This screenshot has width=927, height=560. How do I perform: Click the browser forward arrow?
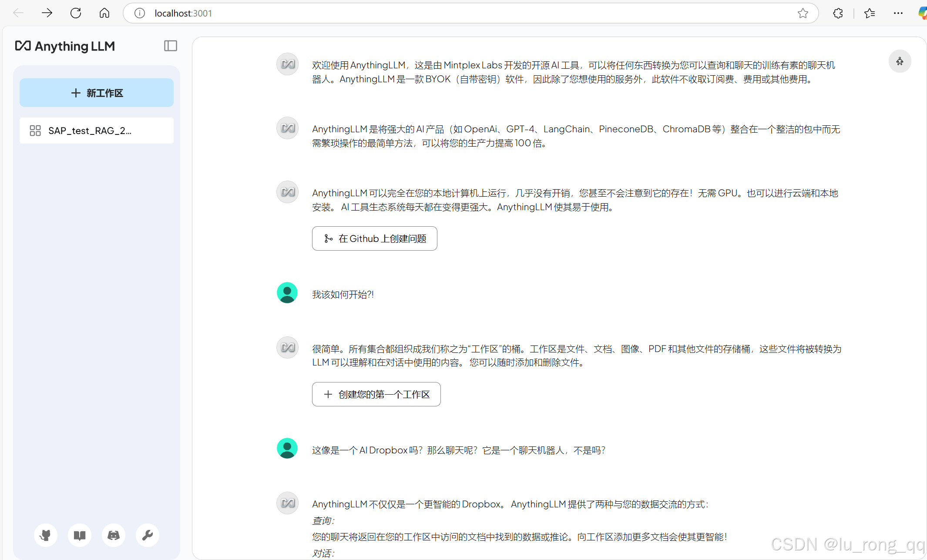click(x=47, y=13)
